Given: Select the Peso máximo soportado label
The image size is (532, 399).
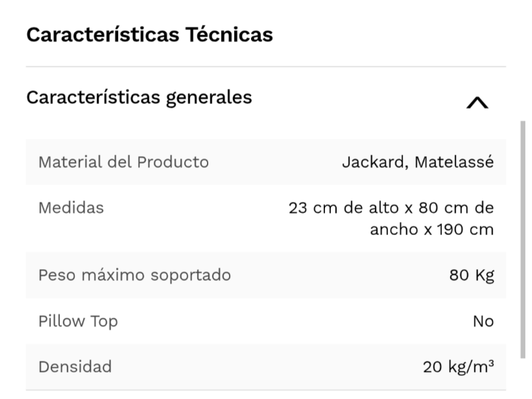Looking at the screenshot, I should pyautogui.click(x=135, y=275).
